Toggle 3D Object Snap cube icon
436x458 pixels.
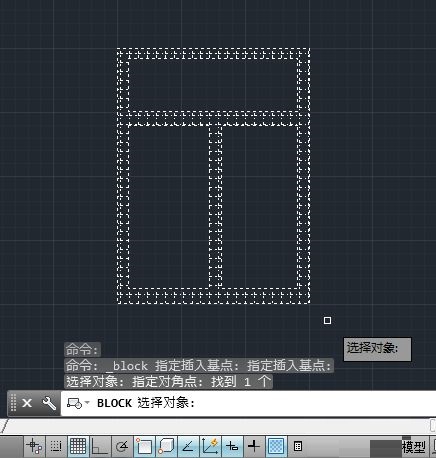click(x=166, y=446)
